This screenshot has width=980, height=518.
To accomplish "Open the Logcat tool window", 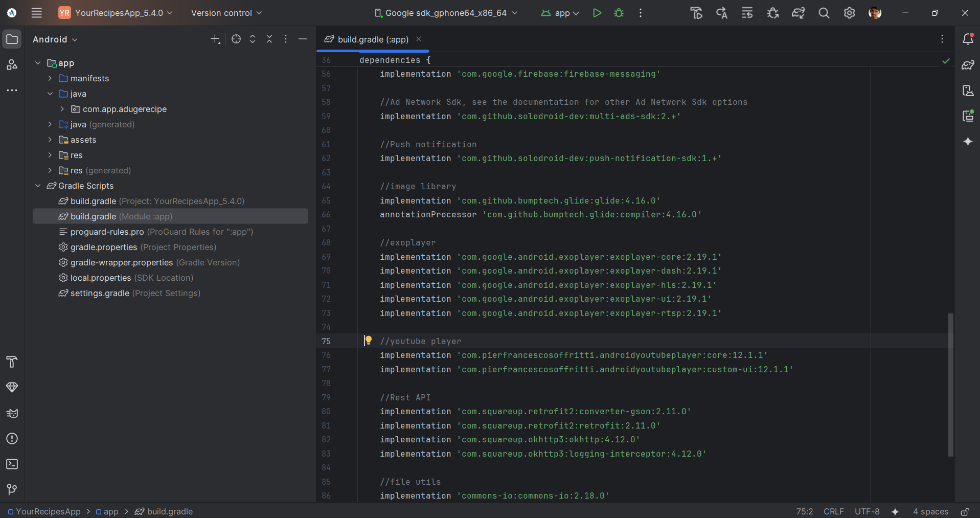I will click(x=12, y=413).
